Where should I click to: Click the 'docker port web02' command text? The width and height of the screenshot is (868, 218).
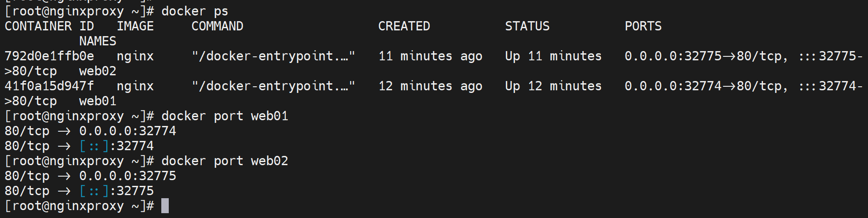[225, 161]
